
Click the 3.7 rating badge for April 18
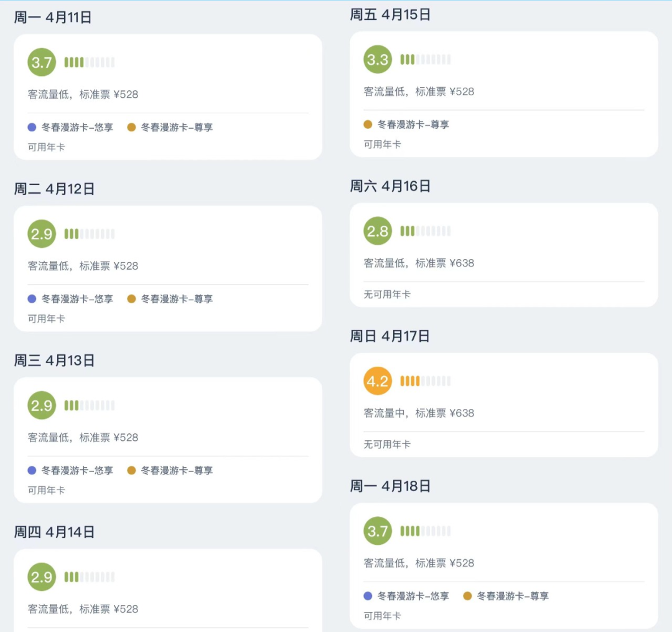tap(378, 531)
